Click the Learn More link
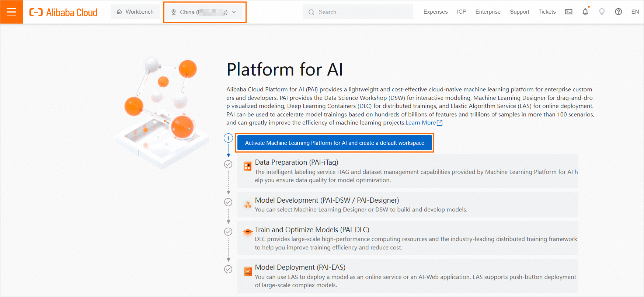 [421, 123]
